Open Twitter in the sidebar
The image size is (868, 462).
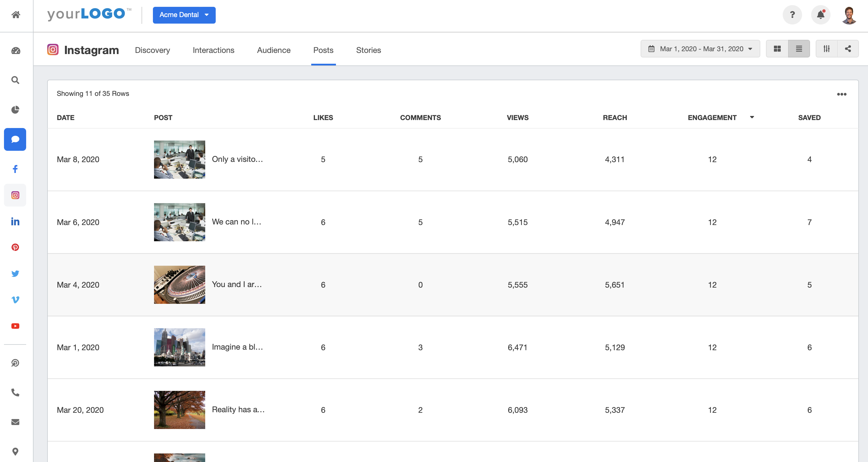(15, 273)
